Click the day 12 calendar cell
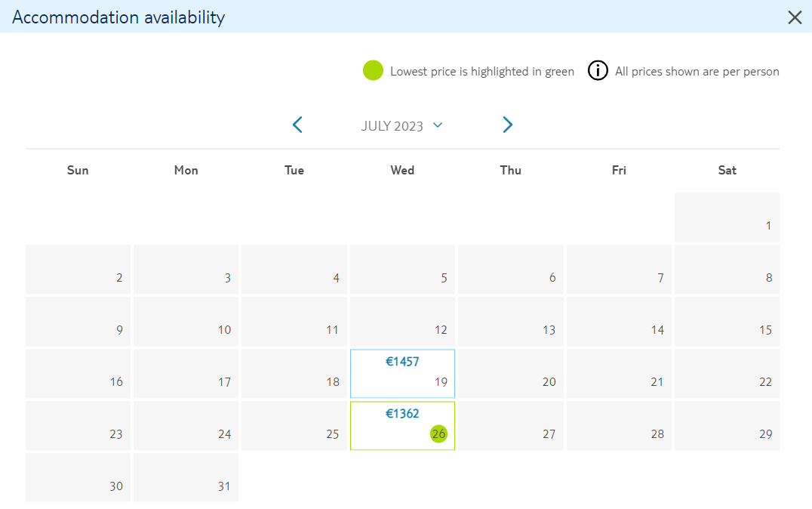The height and width of the screenshot is (509, 812). pos(402,322)
